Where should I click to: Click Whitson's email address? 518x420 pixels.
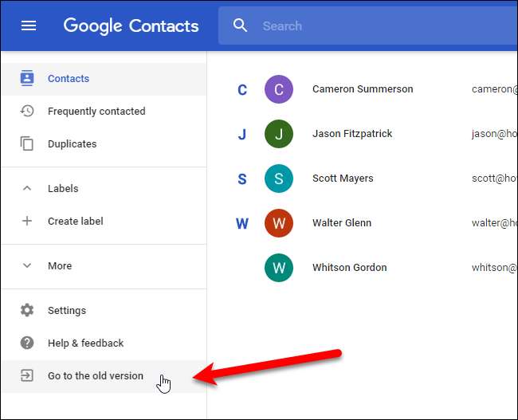coord(494,267)
